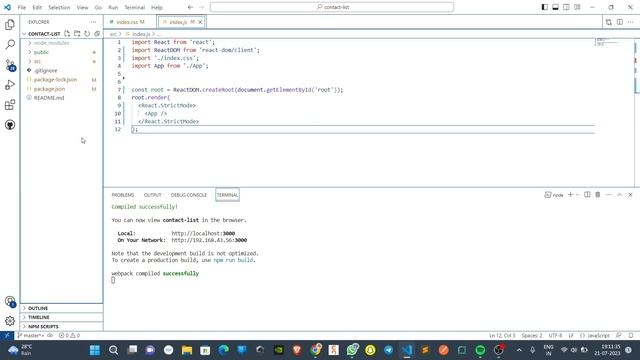The image size is (640, 360).
Task: Click the master branch in status bar
Action: point(31,336)
